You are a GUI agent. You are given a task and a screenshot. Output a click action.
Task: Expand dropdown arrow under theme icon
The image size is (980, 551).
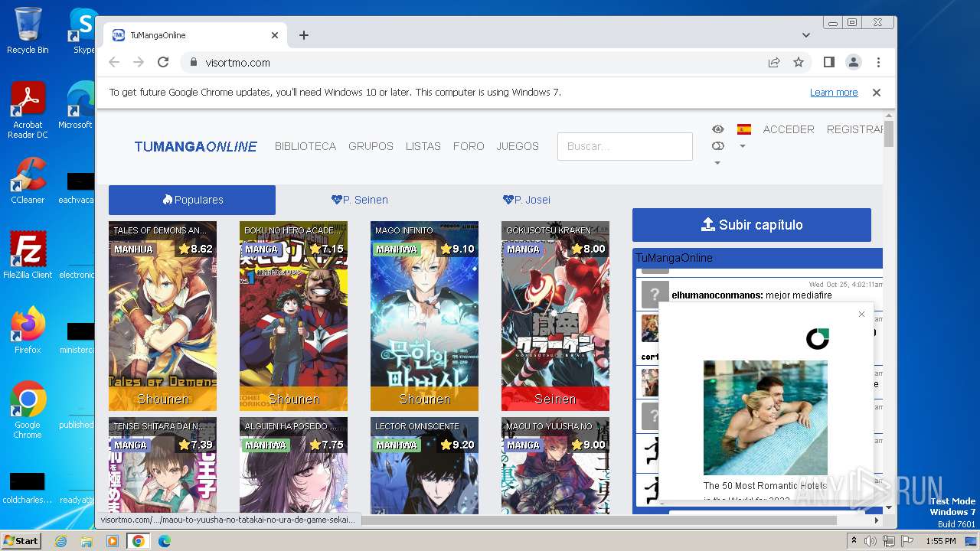click(717, 162)
